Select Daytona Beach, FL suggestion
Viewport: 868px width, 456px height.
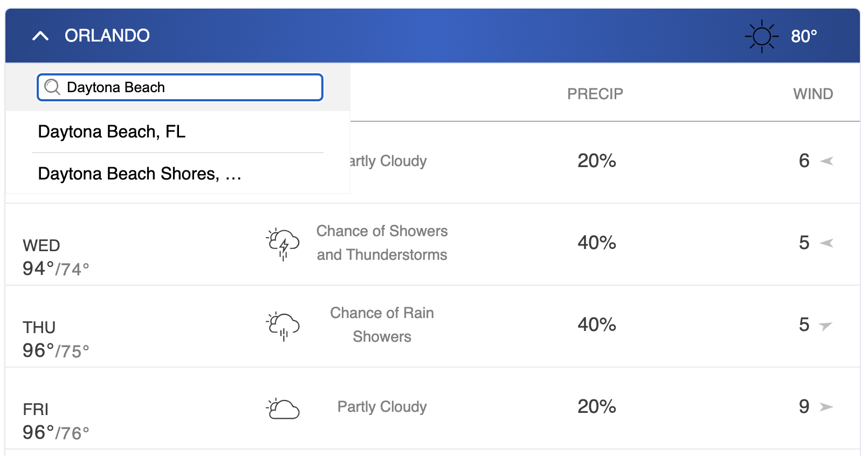[x=178, y=132]
